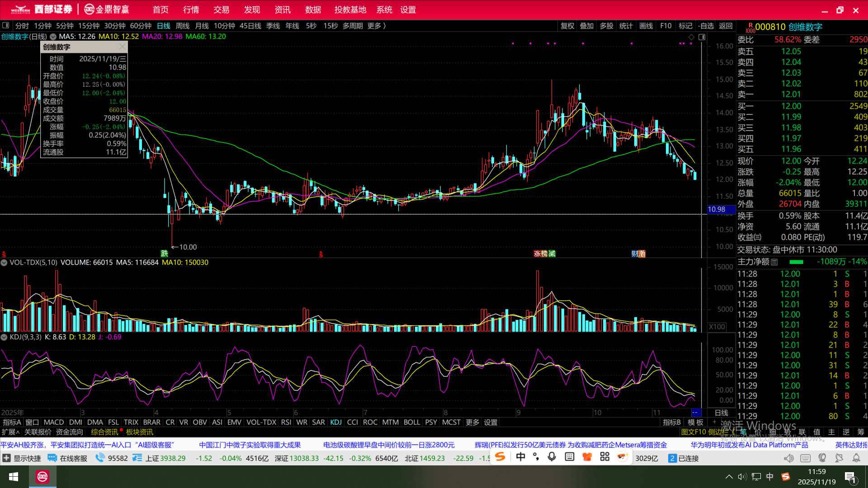Screen dimensions: 868x488
Task: Click the 主力净额 green bar indicator
Action: coord(796,262)
